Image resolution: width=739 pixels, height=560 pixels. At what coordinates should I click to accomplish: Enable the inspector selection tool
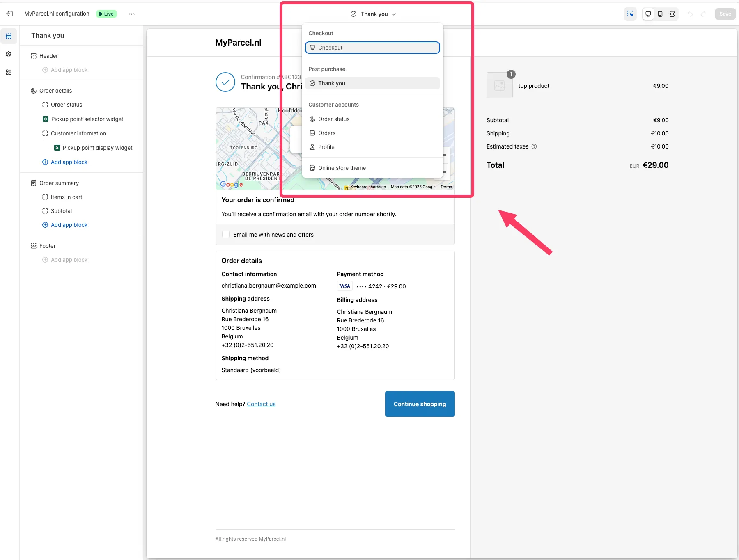630,14
